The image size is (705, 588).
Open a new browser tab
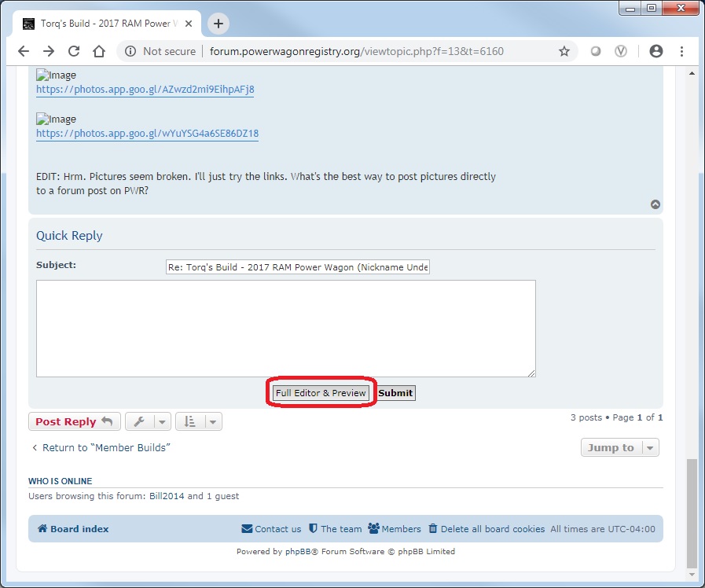coord(218,24)
